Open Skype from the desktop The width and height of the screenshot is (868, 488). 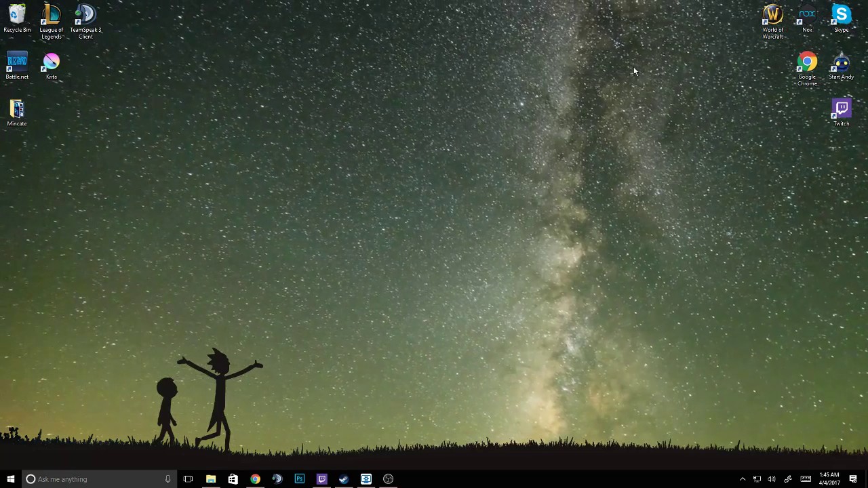[841, 19]
